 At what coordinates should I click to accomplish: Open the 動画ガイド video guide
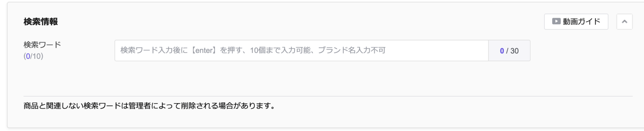[x=576, y=21]
